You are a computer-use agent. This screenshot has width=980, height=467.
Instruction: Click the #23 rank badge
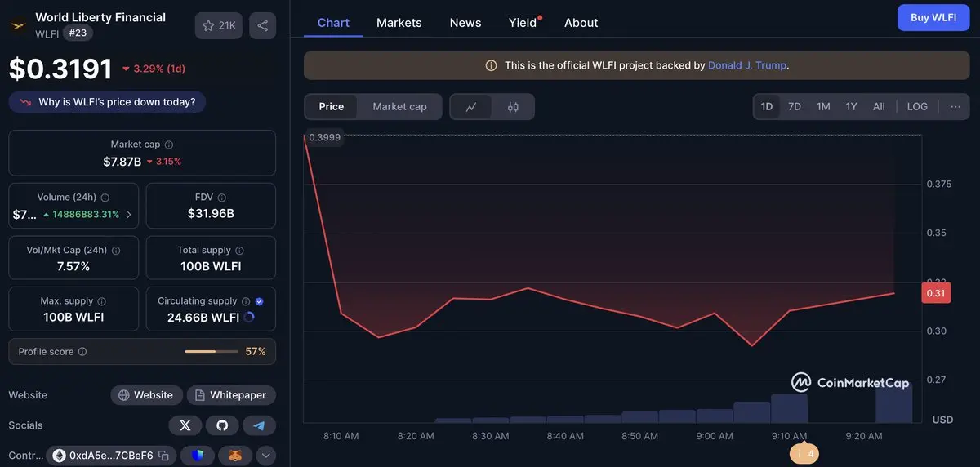click(78, 33)
